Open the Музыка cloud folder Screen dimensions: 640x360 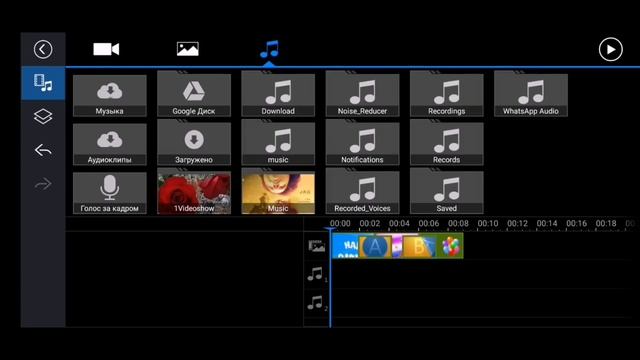110,96
